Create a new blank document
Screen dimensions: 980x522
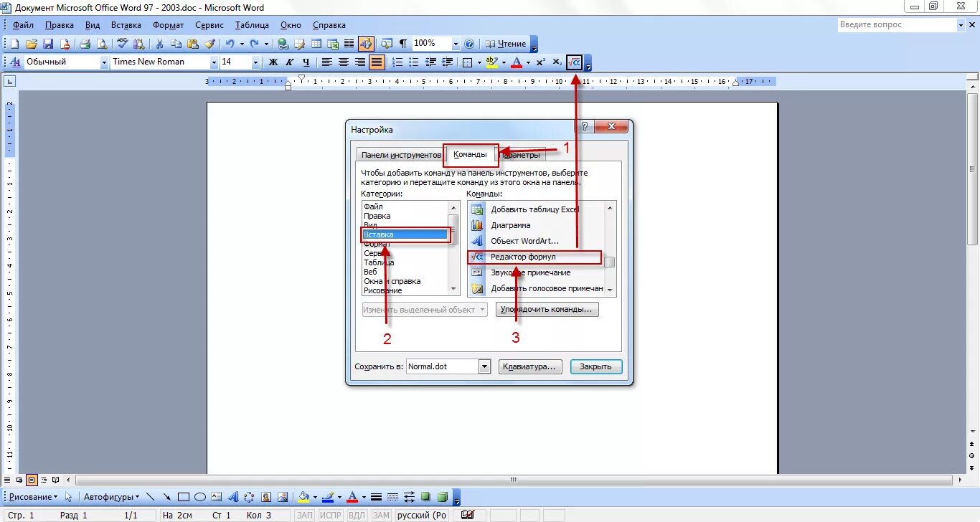(x=14, y=44)
